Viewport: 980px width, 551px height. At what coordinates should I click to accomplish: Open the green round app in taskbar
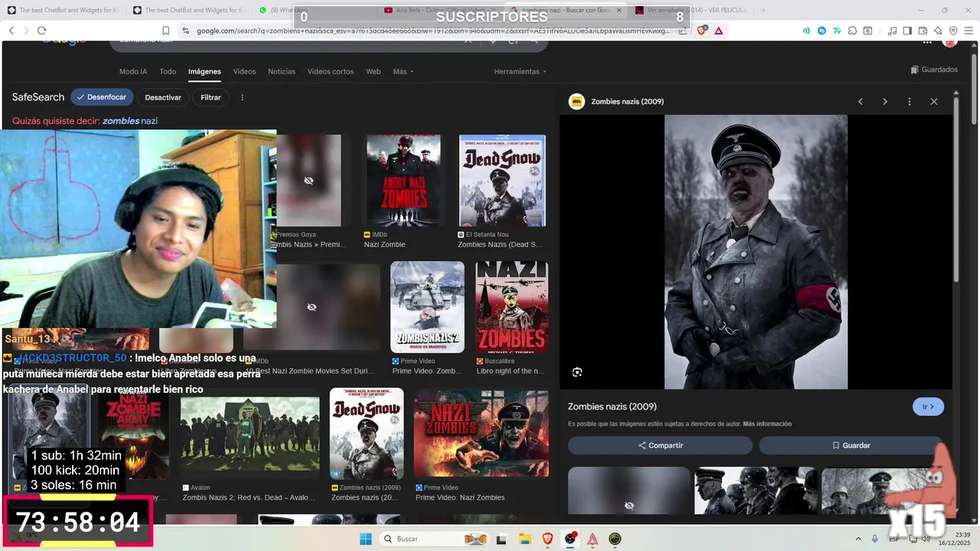pos(615,539)
